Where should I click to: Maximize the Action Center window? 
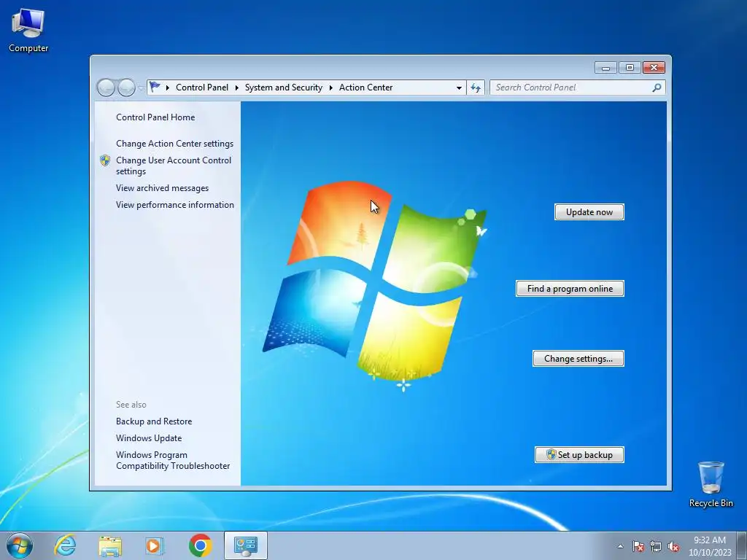(x=630, y=68)
